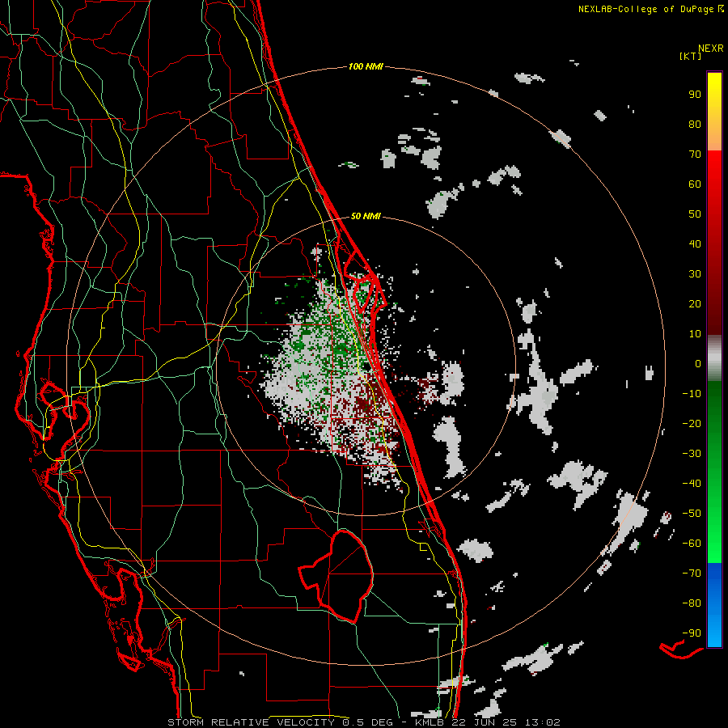Select the -40 value on velocity scale
728x728 pixels.
(x=692, y=484)
